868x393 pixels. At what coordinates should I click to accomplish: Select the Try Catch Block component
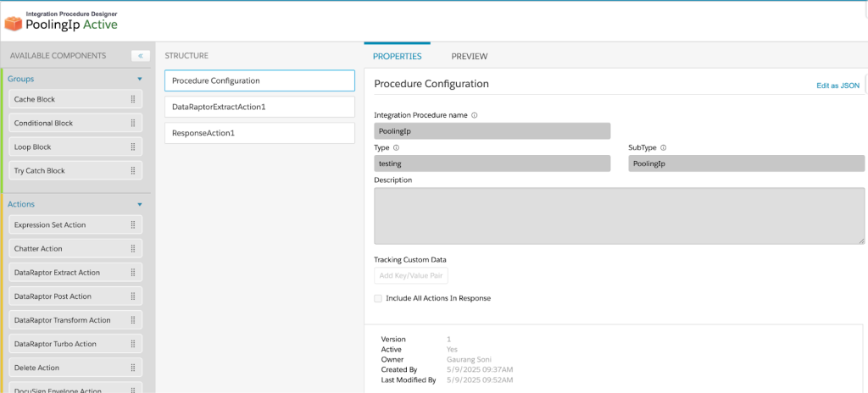[x=75, y=170]
